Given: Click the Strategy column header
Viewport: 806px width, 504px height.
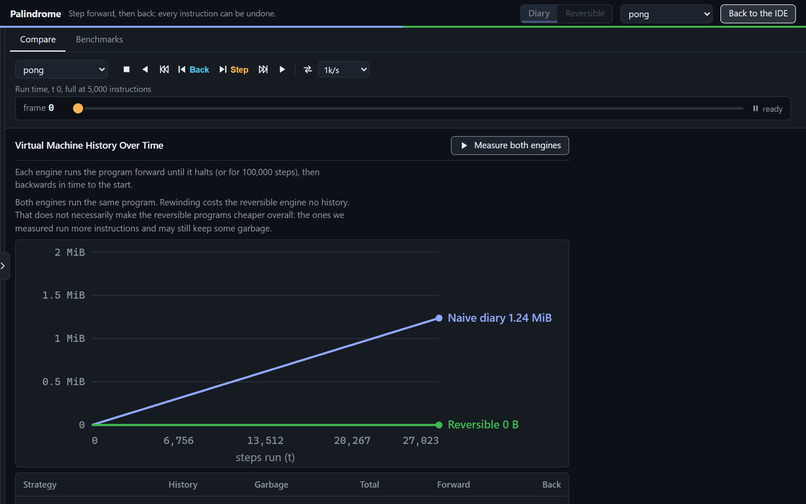Looking at the screenshot, I should (40, 484).
